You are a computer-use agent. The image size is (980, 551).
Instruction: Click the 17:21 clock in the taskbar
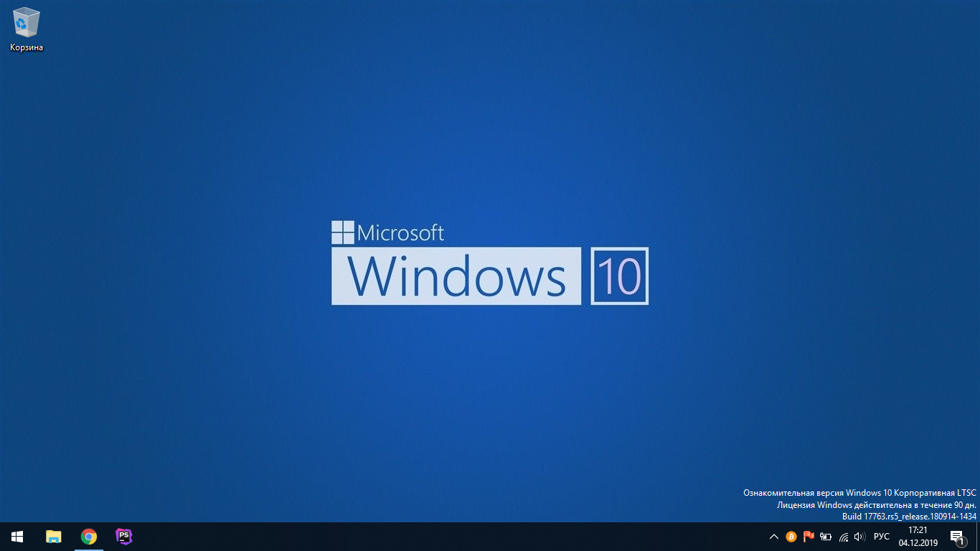[x=918, y=530]
